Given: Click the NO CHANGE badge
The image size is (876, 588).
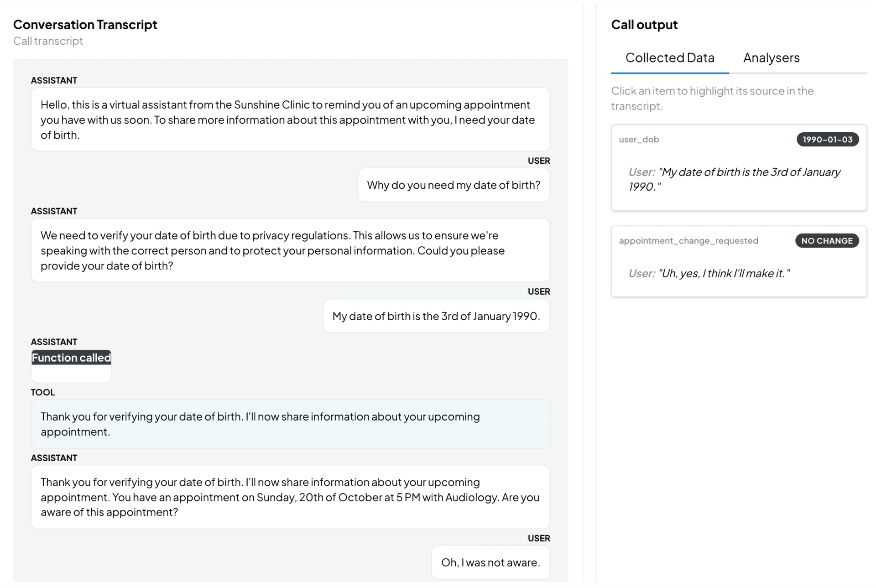Looking at the screenshot, I should 827,241.
